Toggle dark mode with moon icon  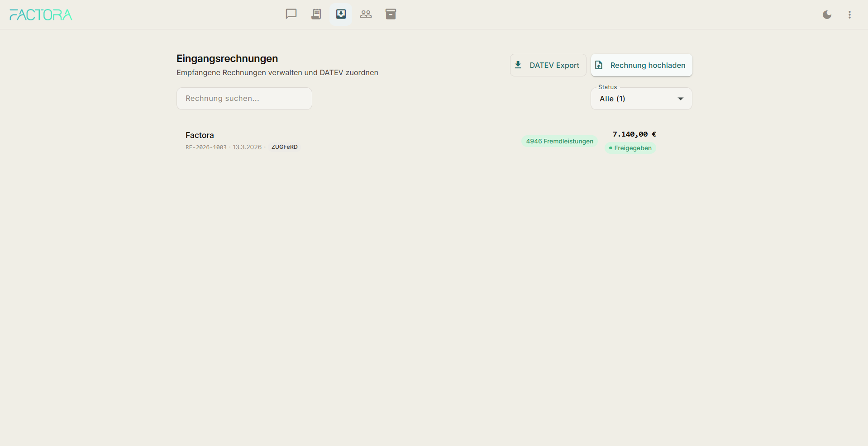tap(827, 15)
